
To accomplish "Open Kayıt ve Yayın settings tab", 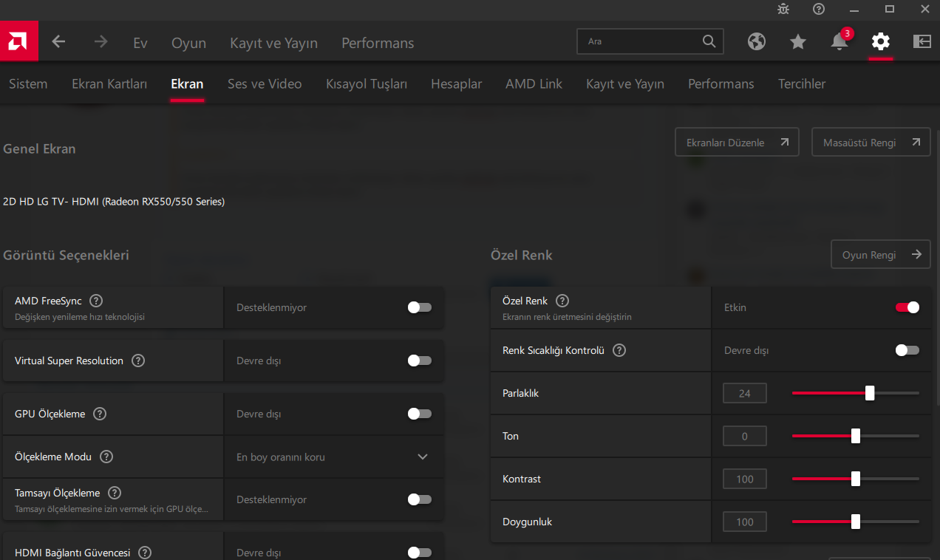I will pyautogui.click(x=625, y=83).
